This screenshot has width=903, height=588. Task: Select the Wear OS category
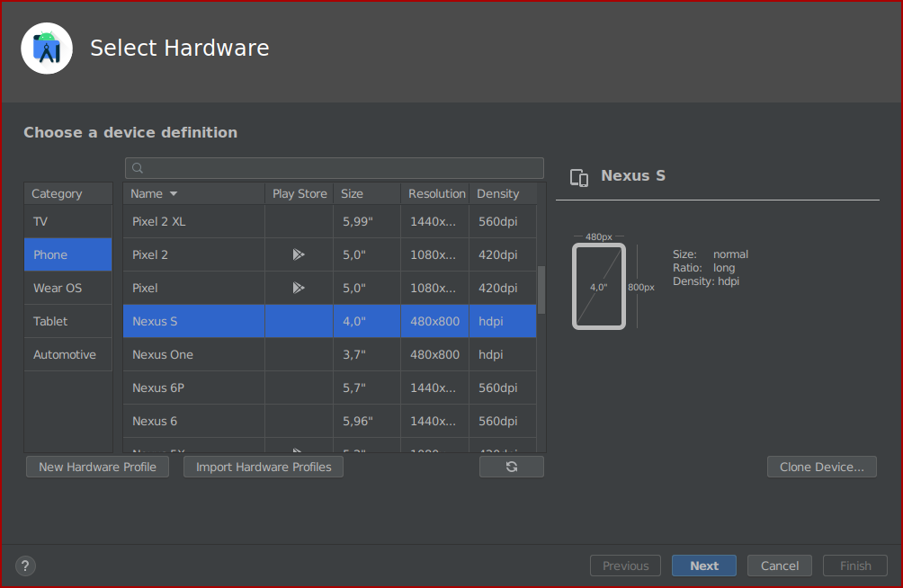pos(68,288)
